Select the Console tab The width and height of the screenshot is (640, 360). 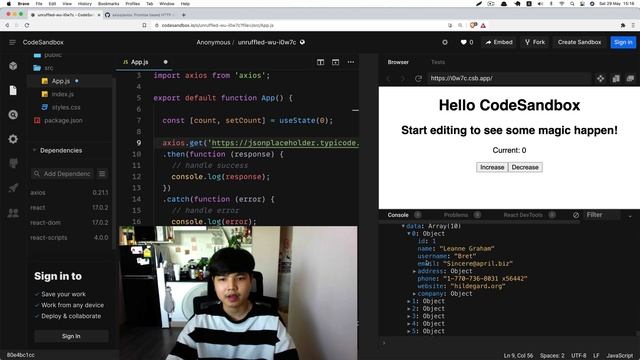[x=398, y=215]
